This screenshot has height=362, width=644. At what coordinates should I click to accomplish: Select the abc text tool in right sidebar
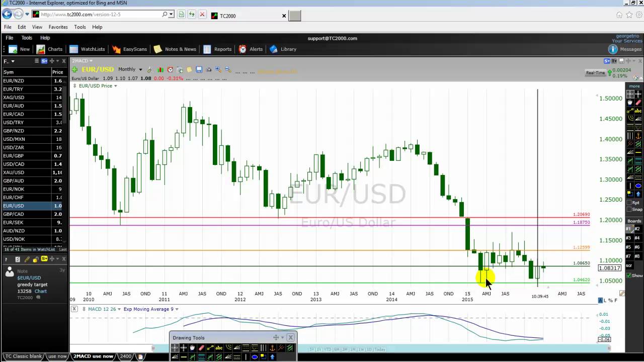pyautogui.click(x=638, y=110)
